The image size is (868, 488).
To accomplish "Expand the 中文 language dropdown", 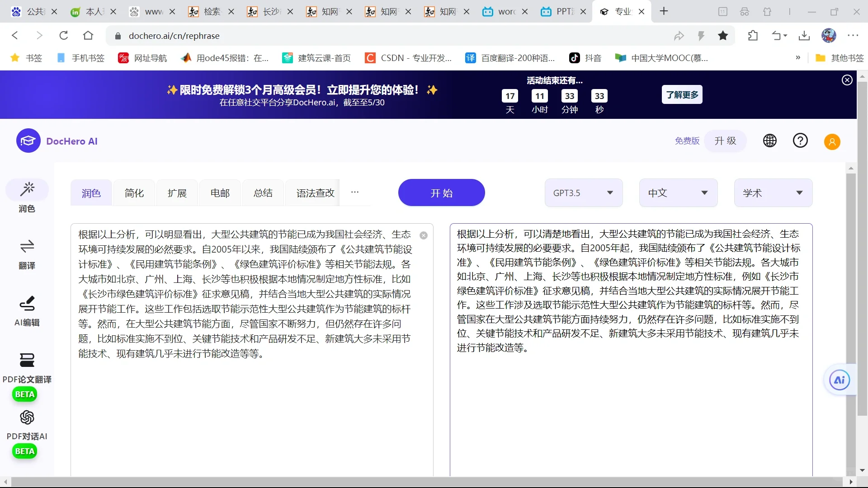I will pos(677,192).
